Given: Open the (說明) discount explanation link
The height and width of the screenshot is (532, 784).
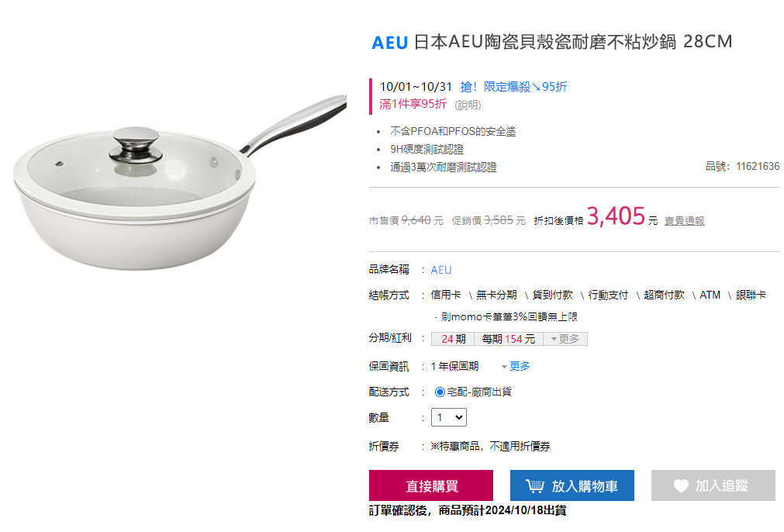Looking at the screenshot, I should pyautogui.click(x=468, y=105).
